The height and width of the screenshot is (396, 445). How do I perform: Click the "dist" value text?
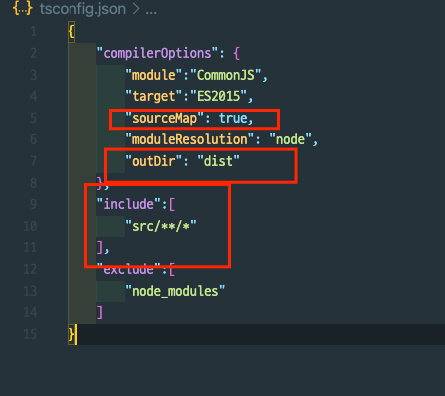218,161
